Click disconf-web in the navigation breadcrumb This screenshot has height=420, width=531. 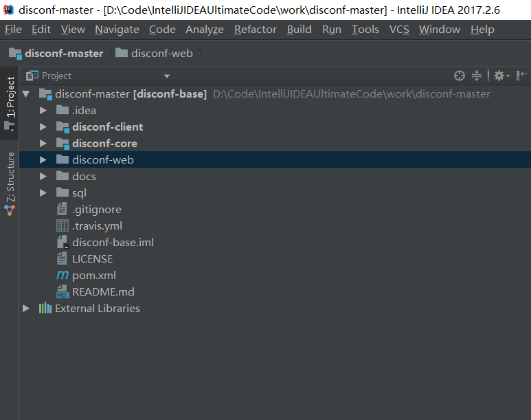[x=161, y=53]
